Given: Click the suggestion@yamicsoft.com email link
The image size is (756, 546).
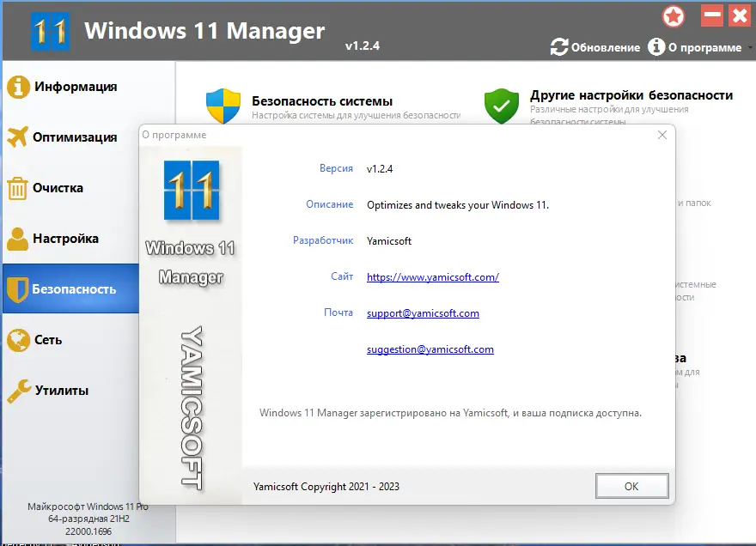Looking at the screenshot, I should (x=430, y=349).
